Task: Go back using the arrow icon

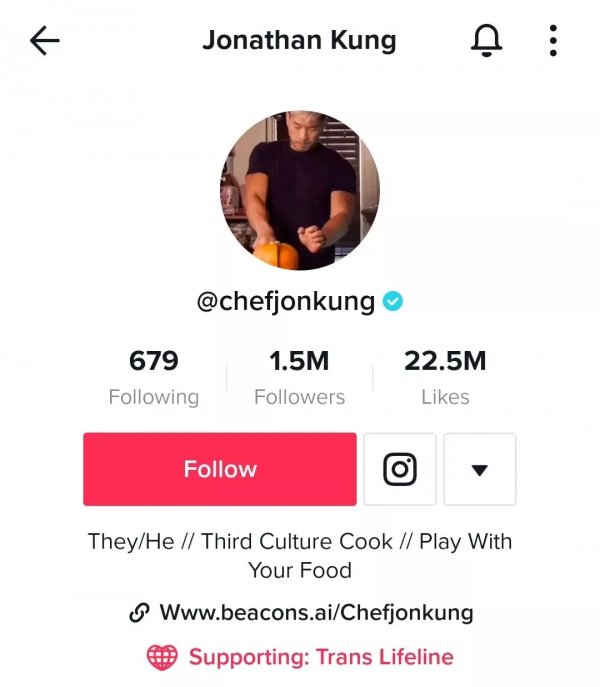Action: pos(45,41)
